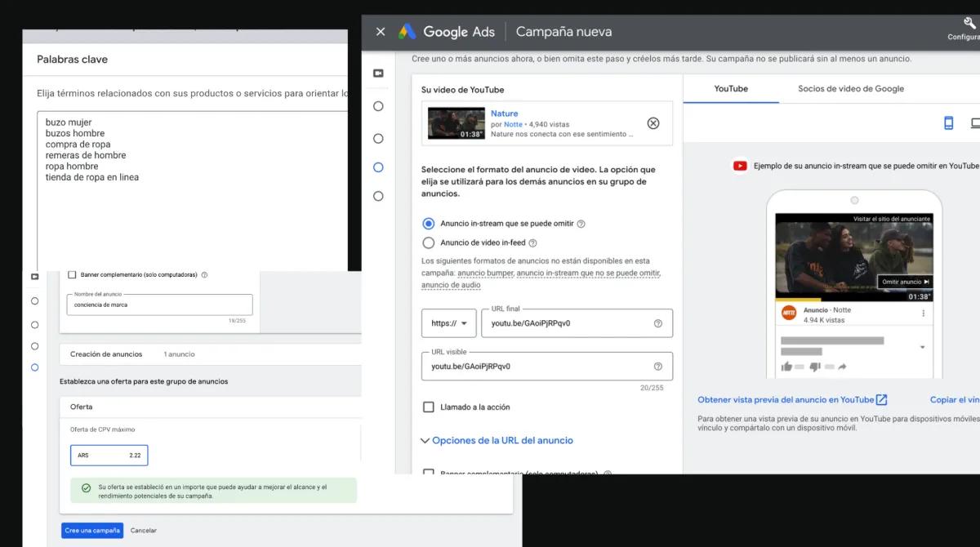Open help for Anuncio in-stream que se puede omitir
The image size is (980, 547).
coord(581,224)
